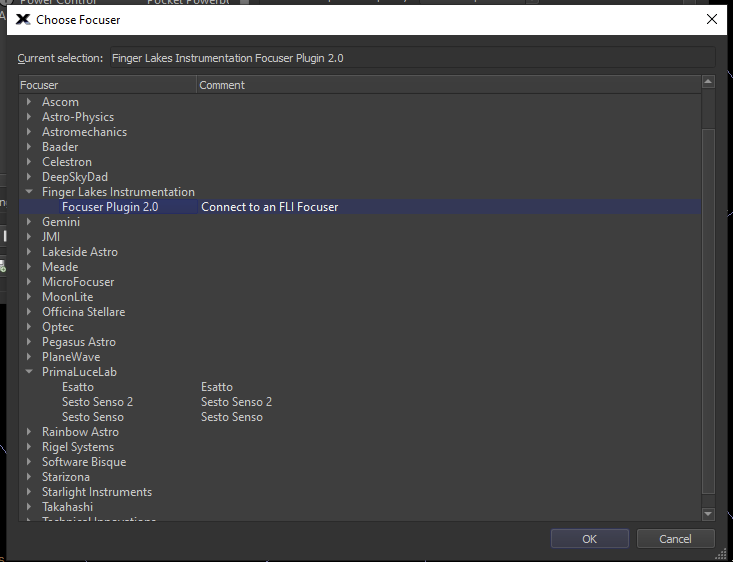The width and height of the screenshot is (733, 562).
Task: Cancel the Choose Focuser dialog
Action: [675, 539]
